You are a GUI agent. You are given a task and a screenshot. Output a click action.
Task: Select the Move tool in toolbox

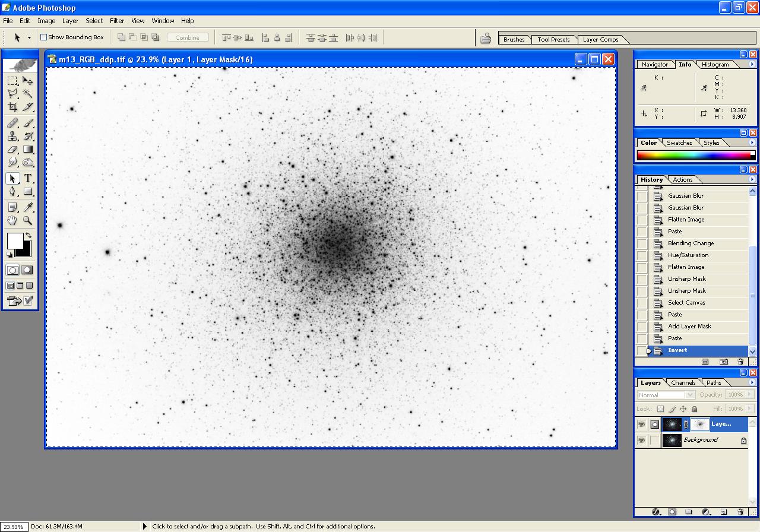click(28, 81)
